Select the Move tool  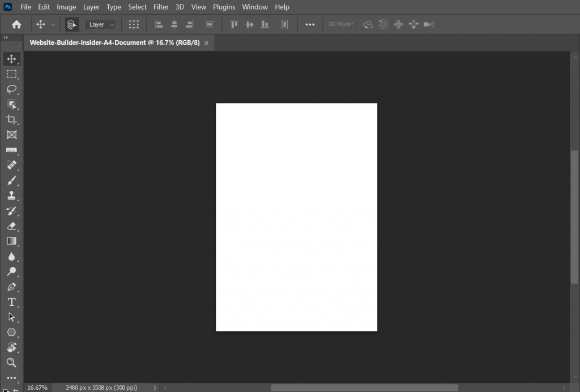(x=12, y=58)
